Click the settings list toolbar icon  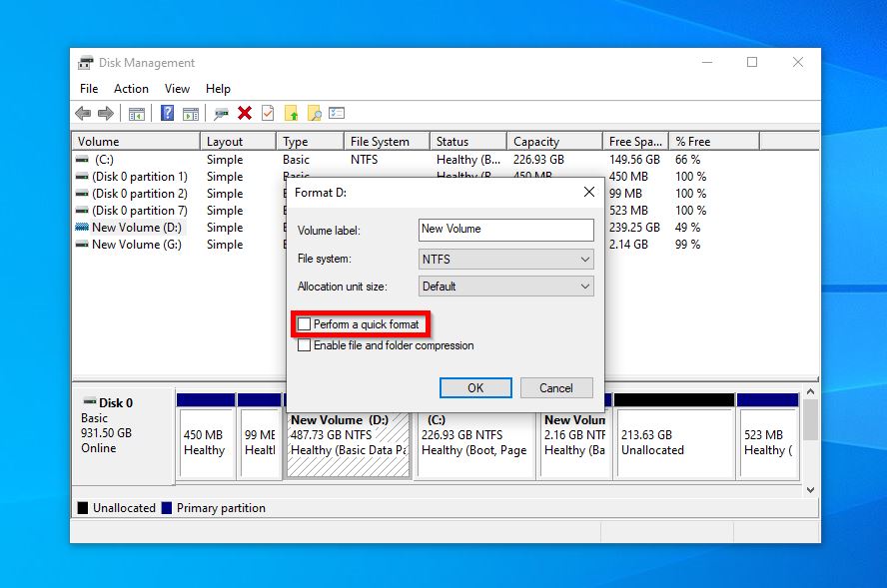click(x=337, y=113)
